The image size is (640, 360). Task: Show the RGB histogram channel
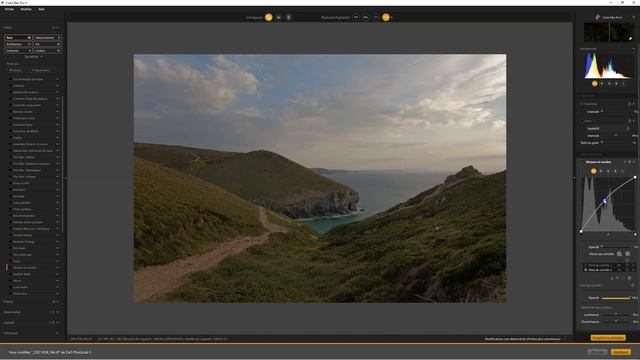(x=595, y=83)
